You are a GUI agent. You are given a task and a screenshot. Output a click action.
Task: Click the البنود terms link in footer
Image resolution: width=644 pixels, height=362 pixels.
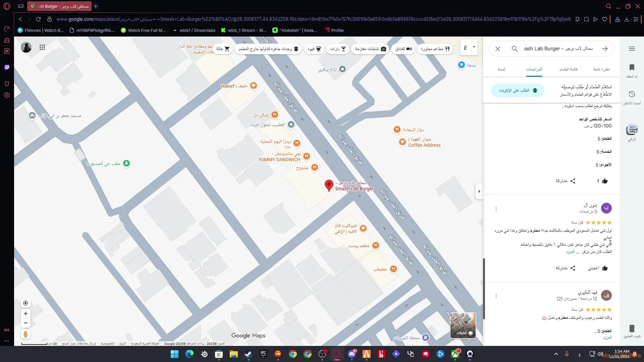tap(122, 343)
